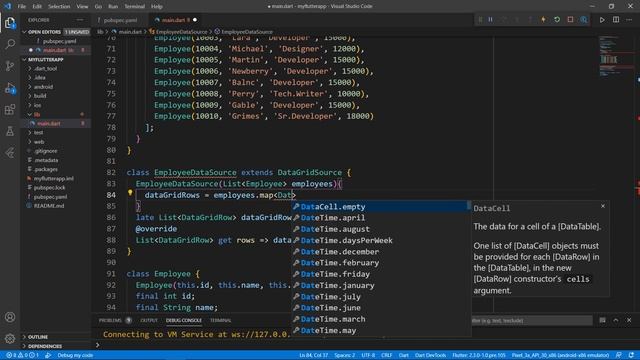
Task: Open Dart DevTools from status bar
Action: [x=430, y=355]
